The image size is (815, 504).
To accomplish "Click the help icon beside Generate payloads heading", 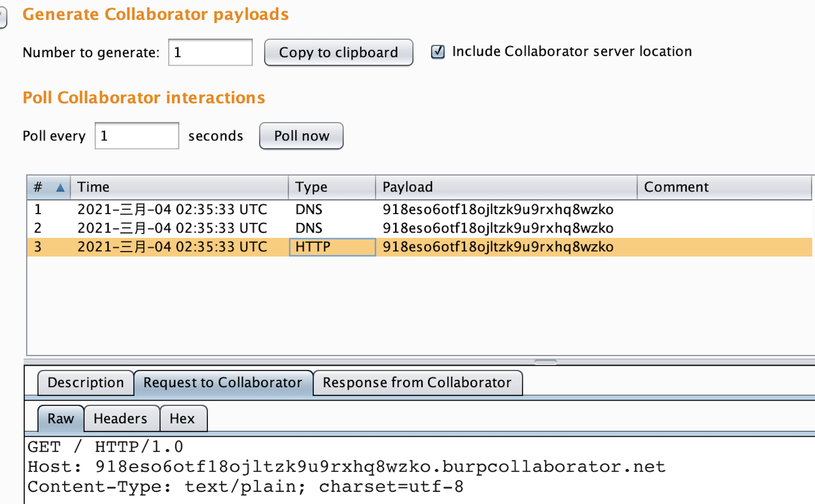I will 2,18.
